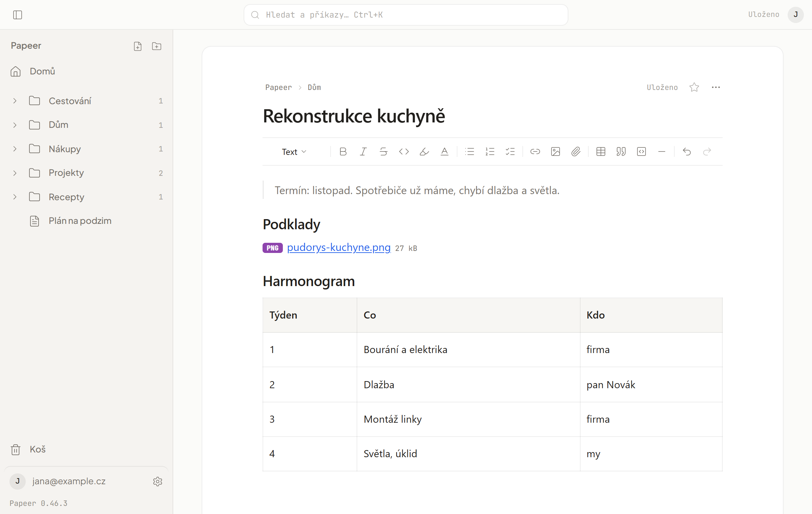Expand the Dům folder chevron
Viewport: 812px width, 514px height.
coord(15,125)
